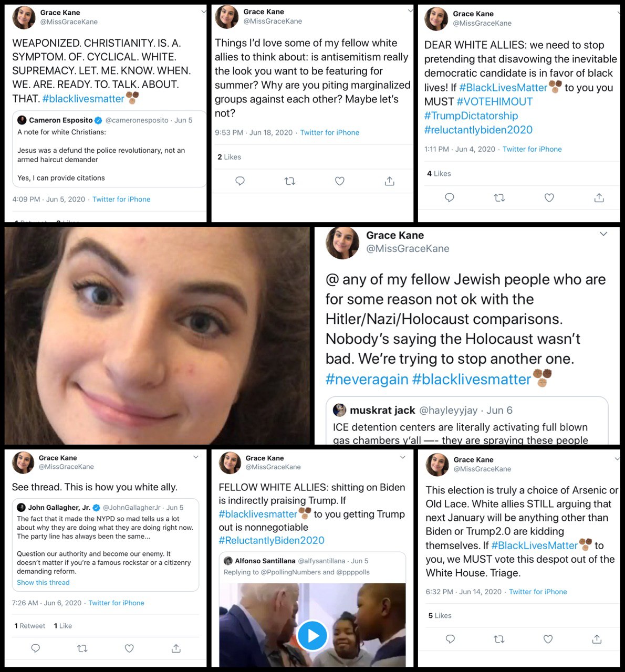Share the DEAR WHITE ALLIES tweet

[x=599, y=198]
